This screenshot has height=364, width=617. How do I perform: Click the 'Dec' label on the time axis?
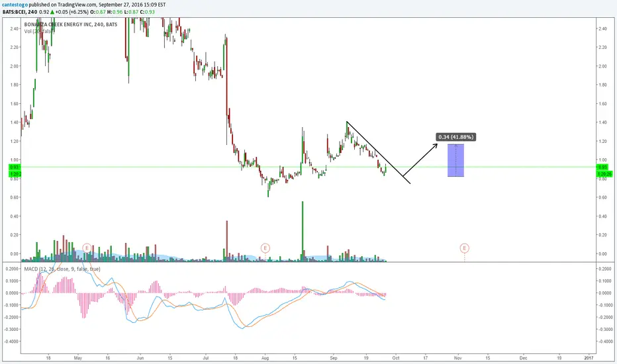pyautogui.click(x=523, y=358)
